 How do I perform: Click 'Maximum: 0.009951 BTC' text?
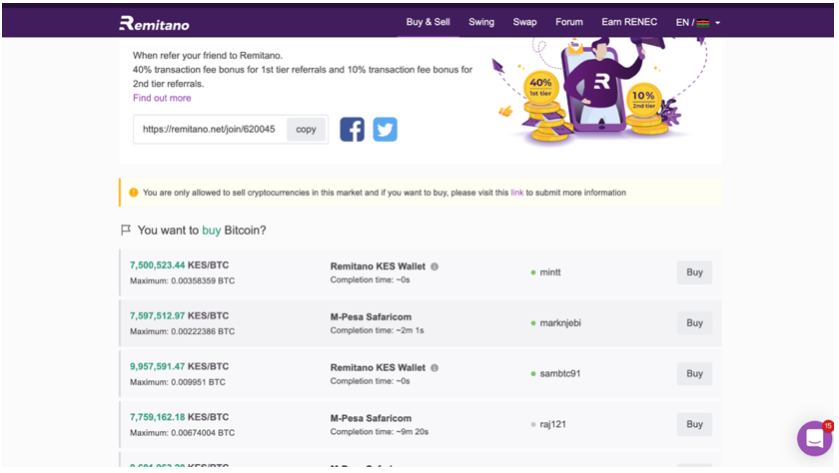pos(178,382)
